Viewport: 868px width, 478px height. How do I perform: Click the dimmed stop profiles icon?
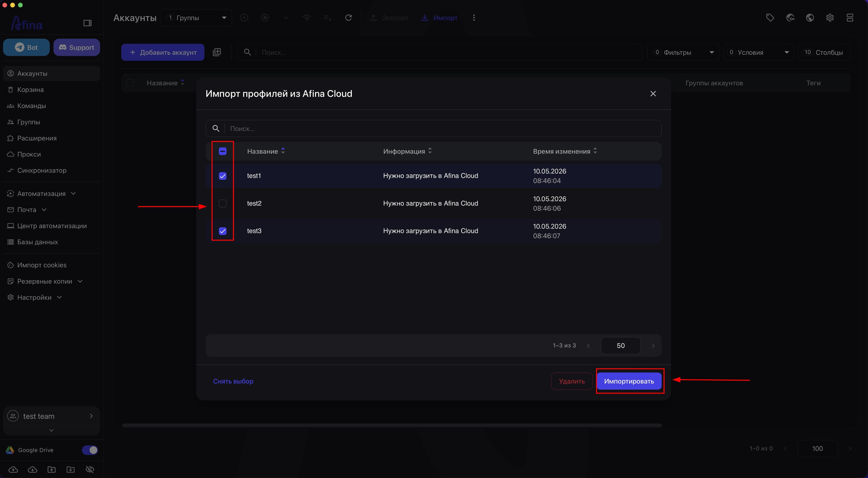pos(265,18)
